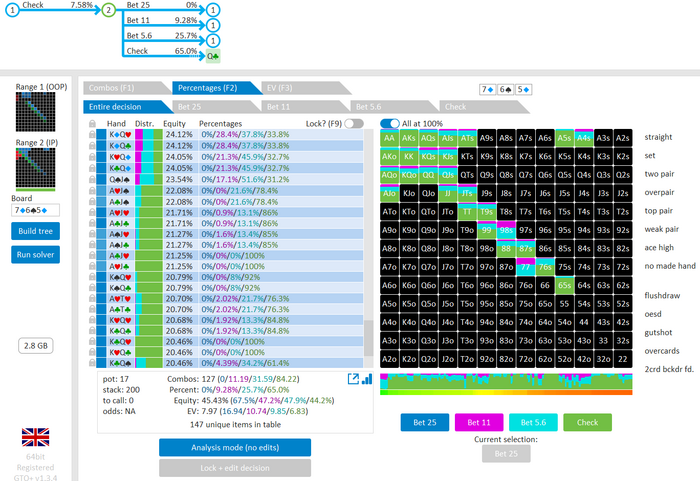
Task: Click the KK cell in matrix
Action: 408,156
